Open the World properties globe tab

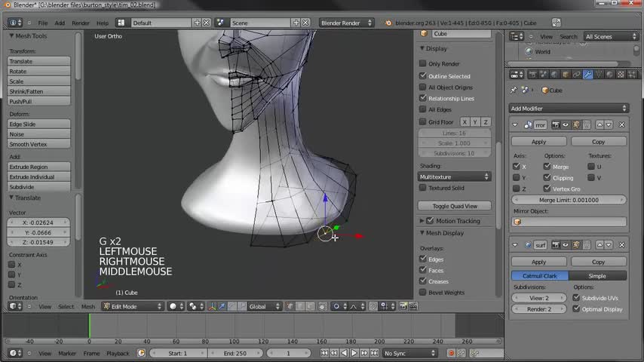554,75
